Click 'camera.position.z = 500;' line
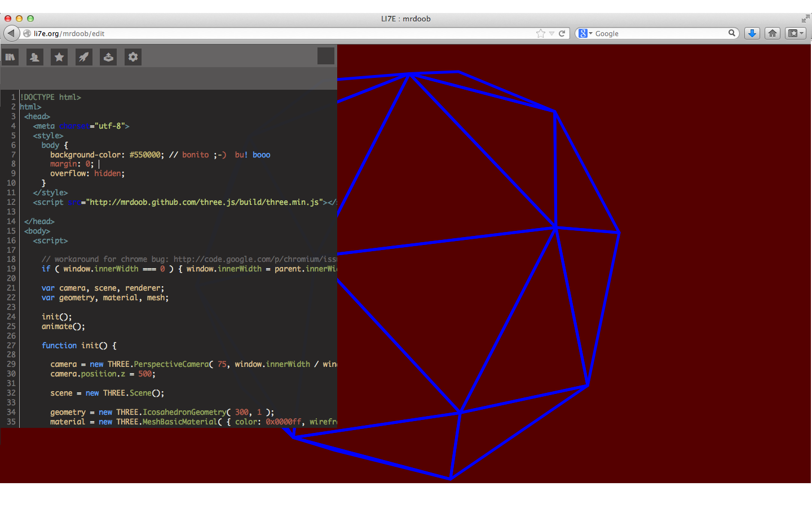The image size is (812, 508). (103, 374)
